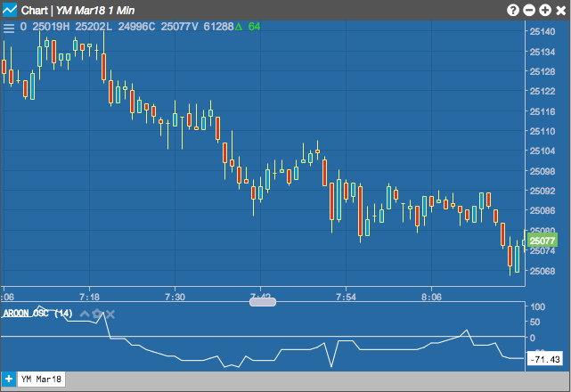571x392 pixels.
Task: Click the close value 25077 in header
Action: 175,27
